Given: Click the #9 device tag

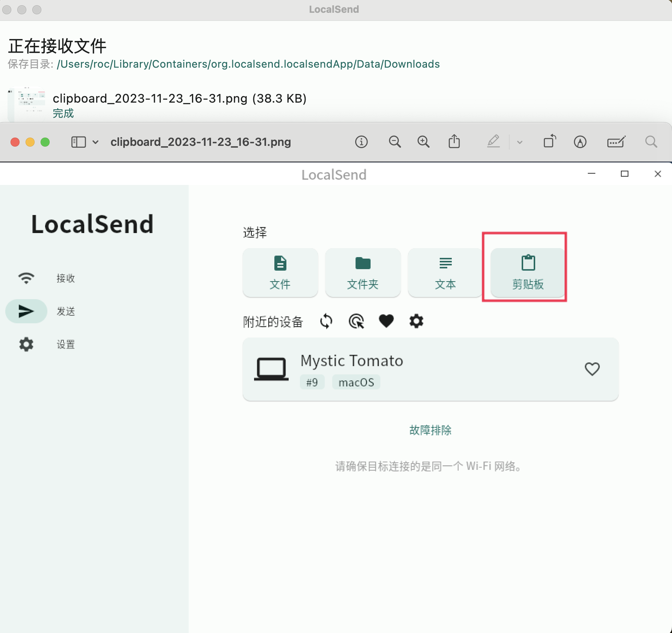Looking at the screenshot, I should pos(312,382).
